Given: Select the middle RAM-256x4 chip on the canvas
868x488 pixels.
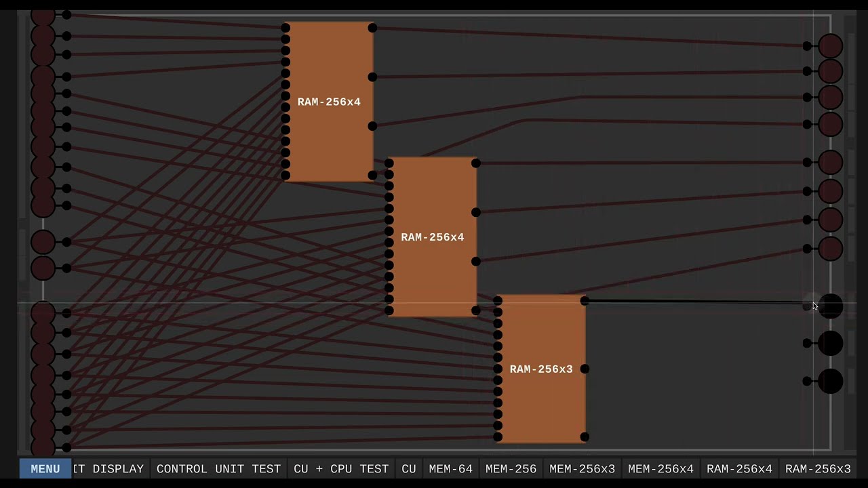Looking at the screenshot, I should click(x=433, y=237).
